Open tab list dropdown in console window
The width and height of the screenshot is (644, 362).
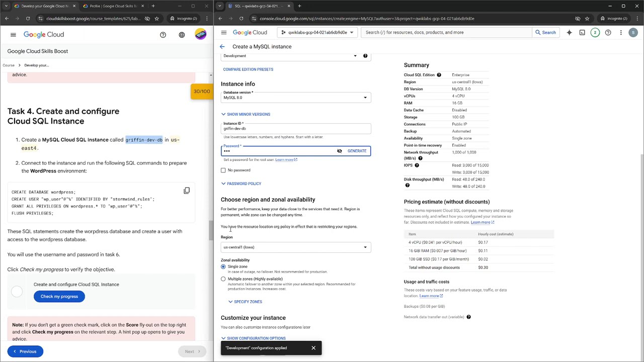point(219,6)
